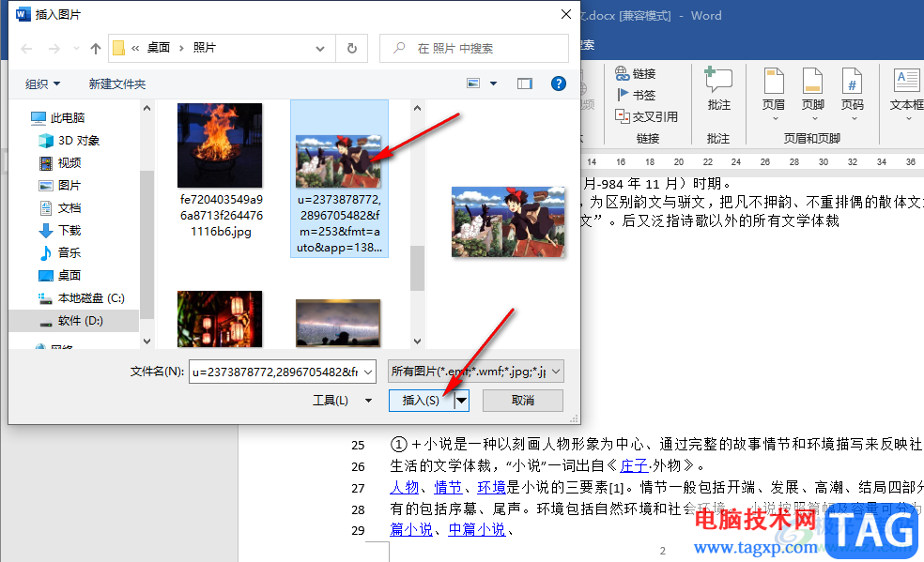Expand the view mode dropdown arrow
Screen dimensions: 924x562
tap(493, 84)
